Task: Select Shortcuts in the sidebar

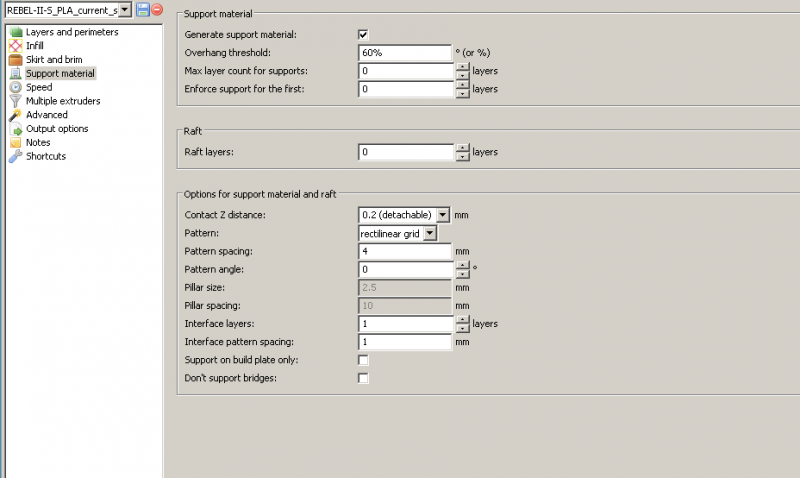Action: (x=46, y=156)
